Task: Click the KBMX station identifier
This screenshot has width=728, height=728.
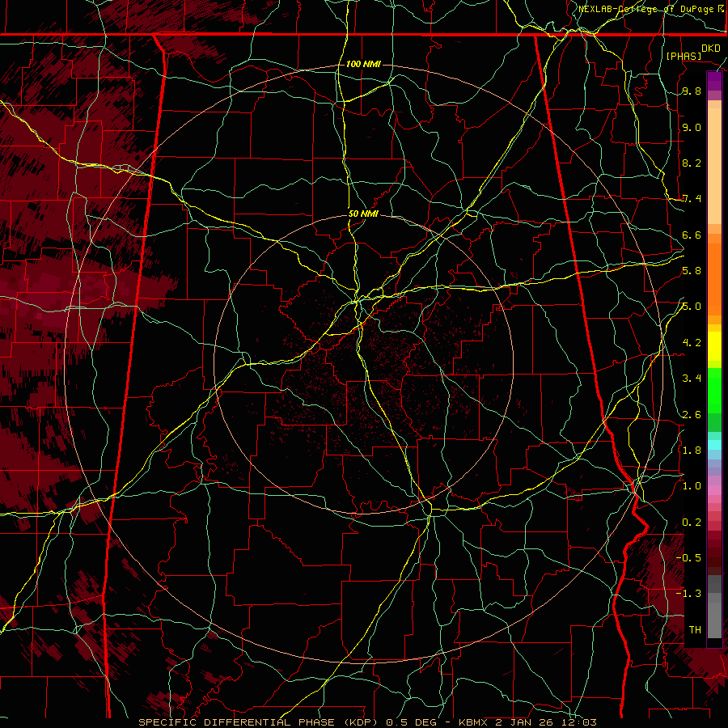Action: (473, 722)
